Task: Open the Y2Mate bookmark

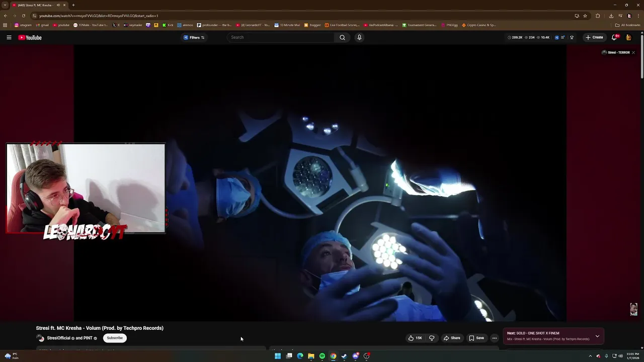Action: click(x=91, y=25)
